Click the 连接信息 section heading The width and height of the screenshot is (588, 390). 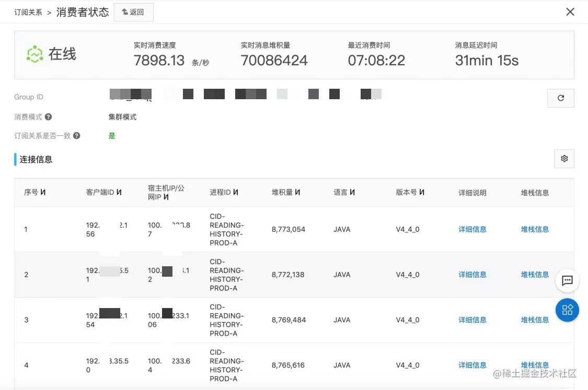tap(36, 159)
